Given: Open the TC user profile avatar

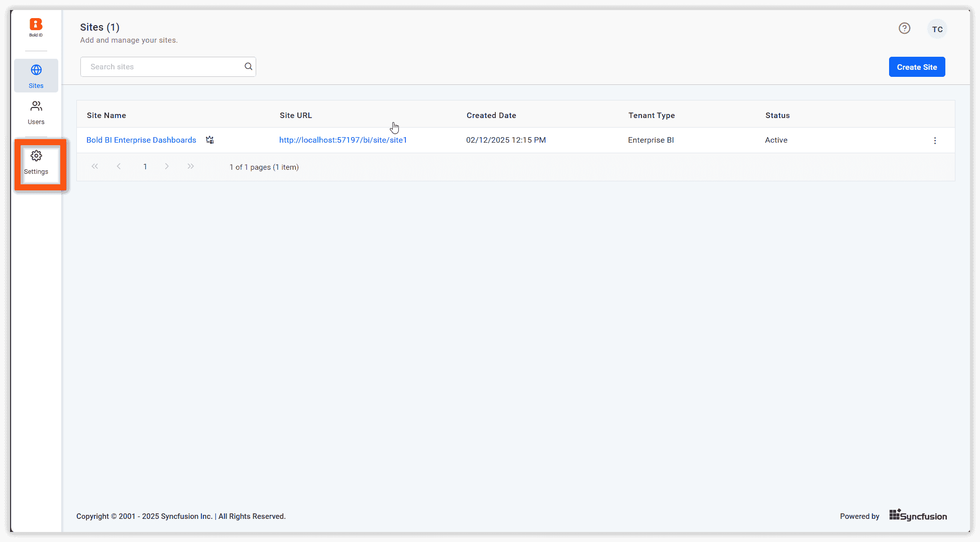Looking at the screenshot, I should 937,29.
